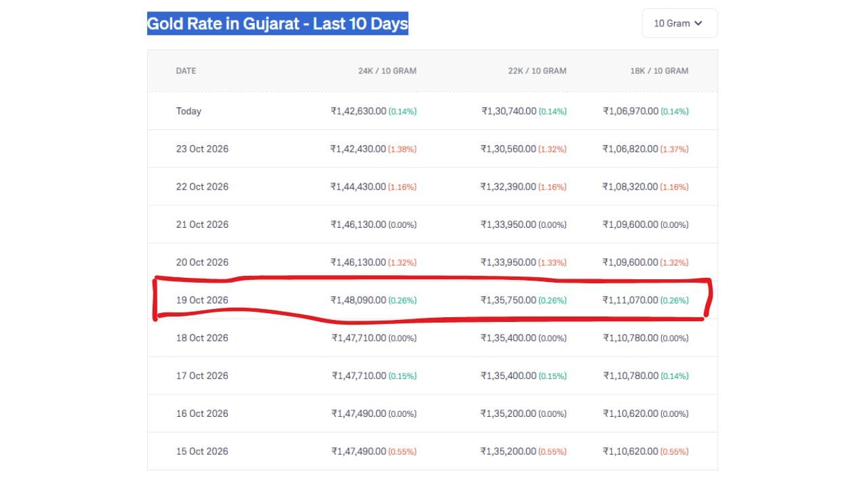Select 24K price ₹1,46,130.00 for 20 Oct
The image size is (868, 488).
point(358,263)
